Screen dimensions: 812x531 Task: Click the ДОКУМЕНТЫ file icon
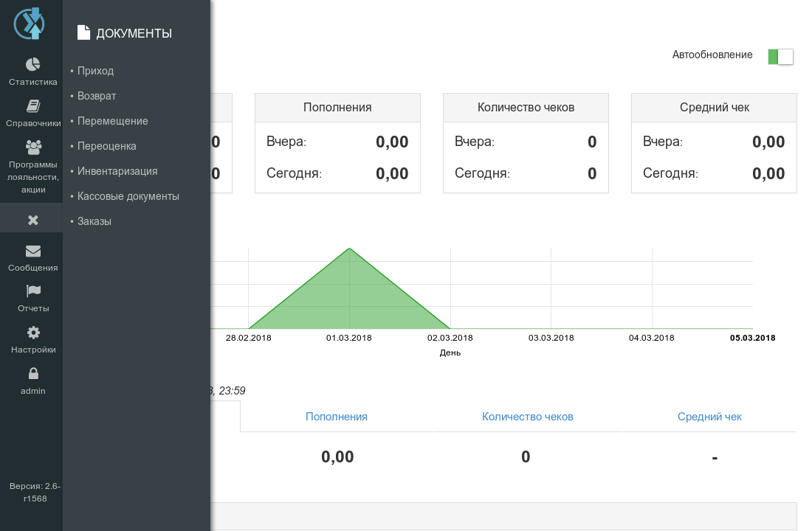click(83, 32)
